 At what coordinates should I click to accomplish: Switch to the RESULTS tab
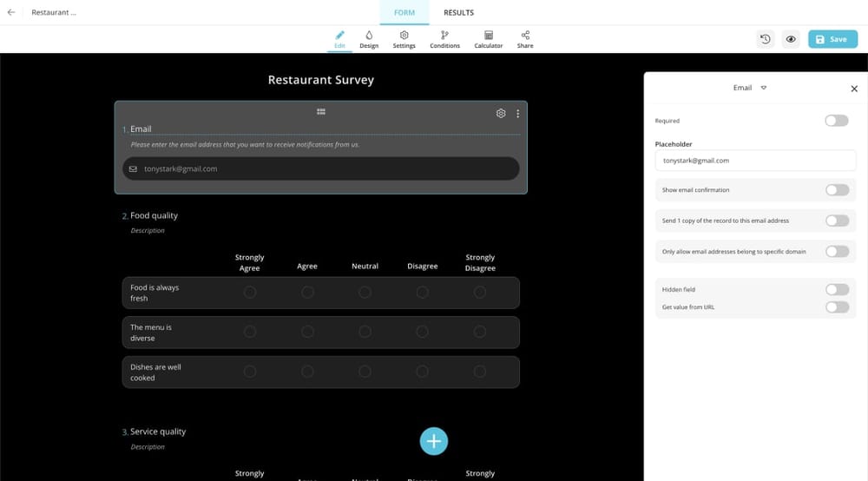pyautogui.click(x=458, y=13)
